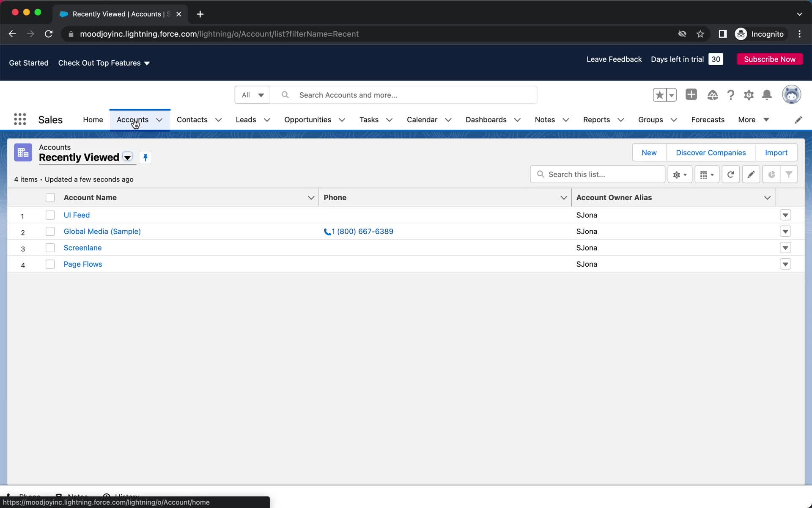Reload the browser page
812x508 pixels.
point(49,34)
